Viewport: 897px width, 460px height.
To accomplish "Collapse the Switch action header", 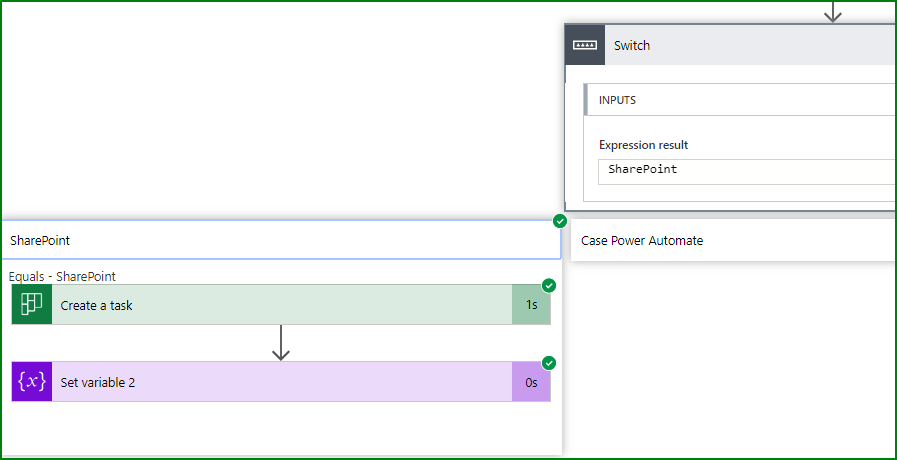I will (750, 45).
